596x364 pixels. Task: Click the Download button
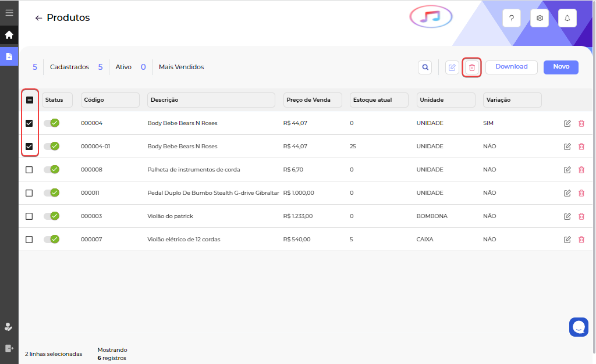[511, 67]
